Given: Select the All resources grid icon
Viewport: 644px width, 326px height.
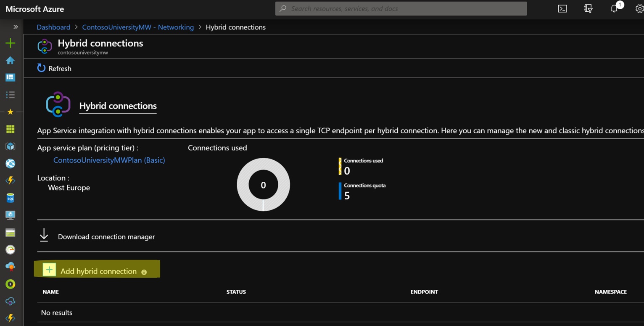Looking at the screenshot, I should 10,129.
